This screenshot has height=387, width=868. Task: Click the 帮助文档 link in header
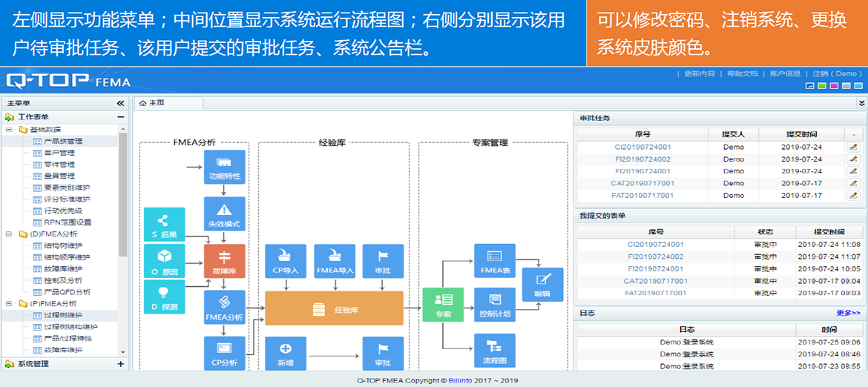tap(742, 74)
